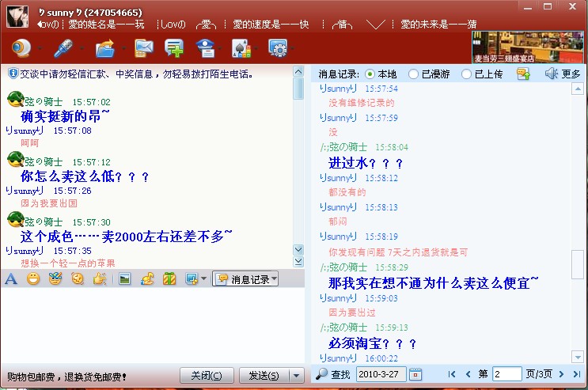Viewport: 588px width, 390px height.
Task: Open the font style 'A' icon
Action: [x=11, y=278]
